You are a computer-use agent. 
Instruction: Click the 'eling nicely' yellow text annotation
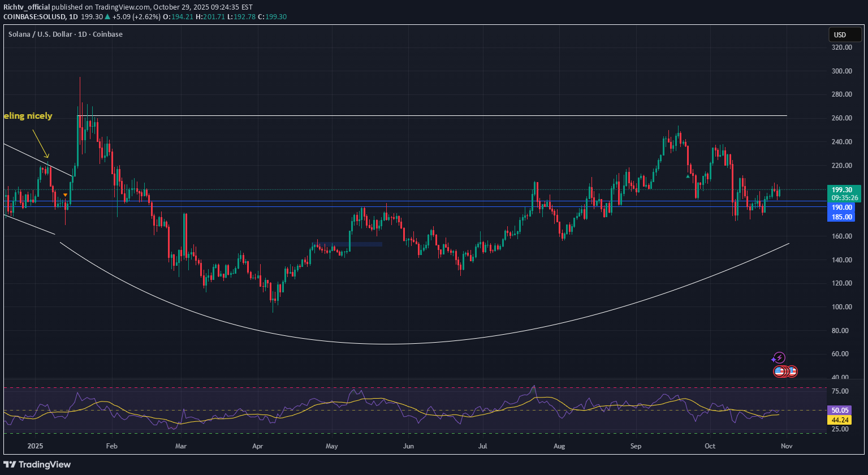[28, 116]
